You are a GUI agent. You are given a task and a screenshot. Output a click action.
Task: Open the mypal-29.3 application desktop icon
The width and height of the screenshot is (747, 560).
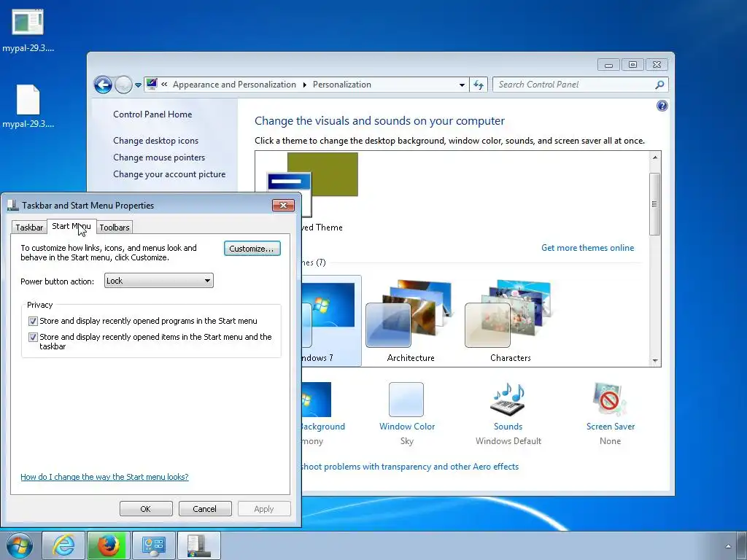28,22
